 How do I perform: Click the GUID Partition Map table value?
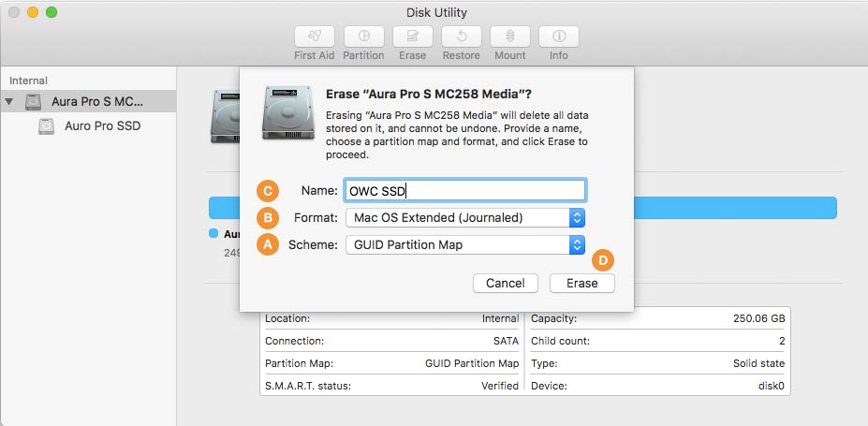[x=472, y=363]
